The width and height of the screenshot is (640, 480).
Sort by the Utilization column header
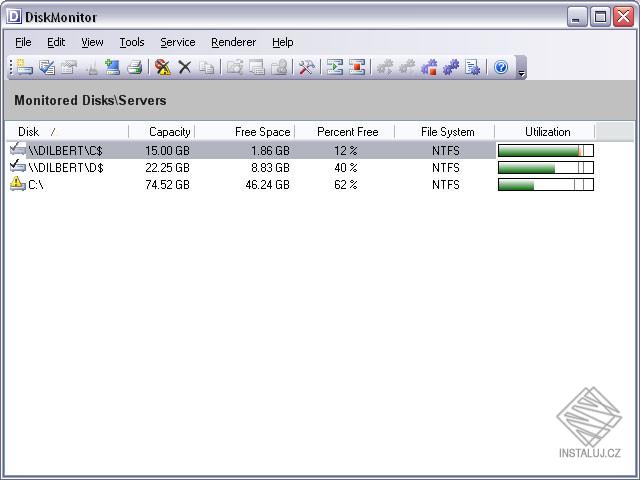(x=544, y=132)
